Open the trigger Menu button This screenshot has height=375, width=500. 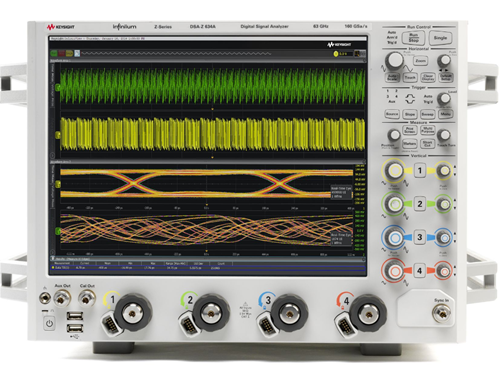pos(446,114)
